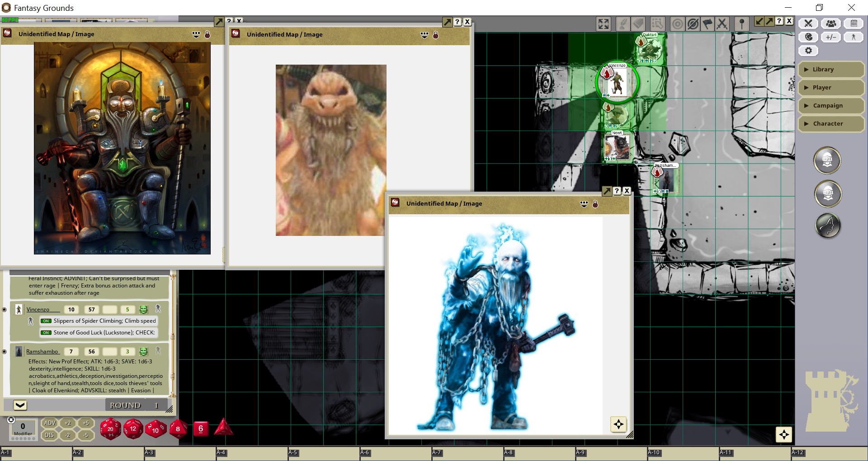Activate the selection arrow tool in map toolbar
Image resolution: width=868 pixels, height=461 pixels.
click(657, 24)
